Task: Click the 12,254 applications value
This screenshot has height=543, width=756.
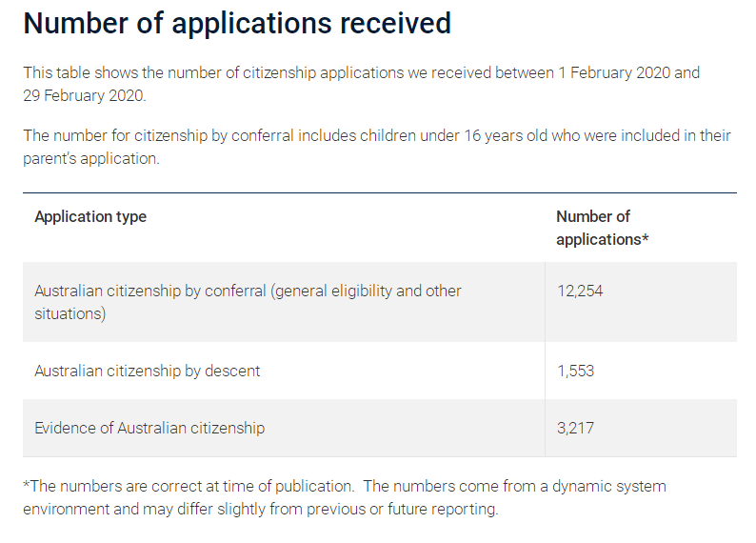Action: click(x=580, y=291)
